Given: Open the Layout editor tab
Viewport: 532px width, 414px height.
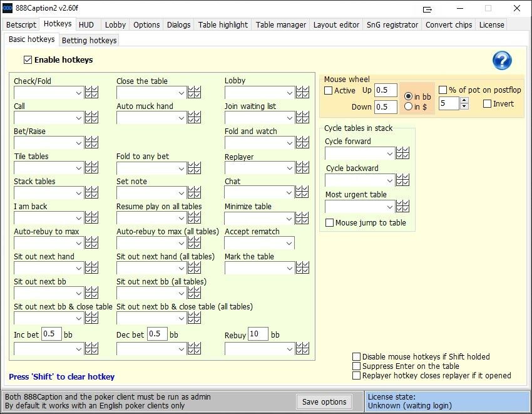Looking at the screenshot, I should (336, 25).
